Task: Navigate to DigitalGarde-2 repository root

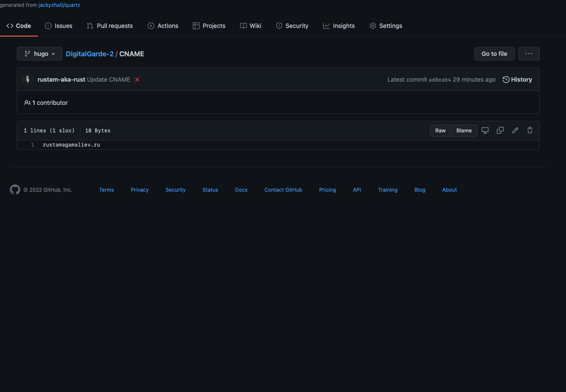Action: tap(89, 54)
